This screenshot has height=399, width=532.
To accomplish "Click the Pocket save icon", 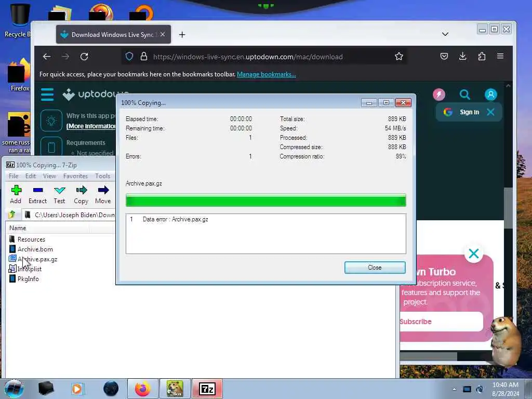I will point(444,56).
